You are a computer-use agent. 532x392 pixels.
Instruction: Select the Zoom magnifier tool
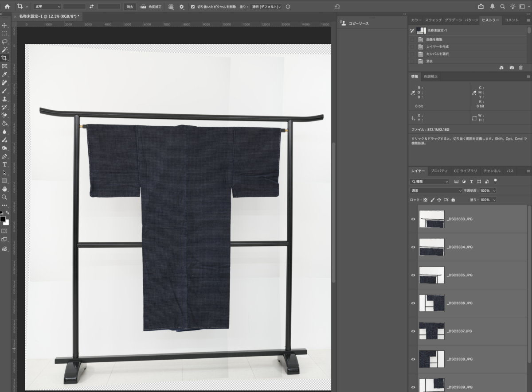4,197
